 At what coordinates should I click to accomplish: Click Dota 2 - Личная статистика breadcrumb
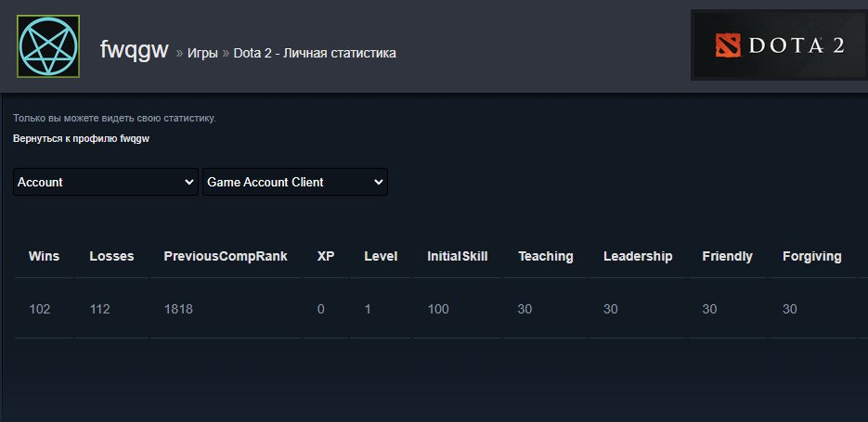[315, 53]
